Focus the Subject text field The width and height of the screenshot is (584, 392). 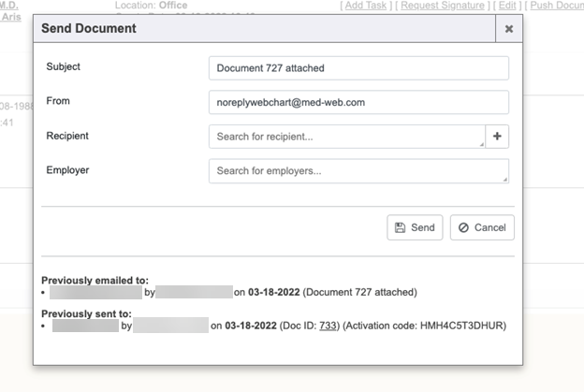click(358, 68)
